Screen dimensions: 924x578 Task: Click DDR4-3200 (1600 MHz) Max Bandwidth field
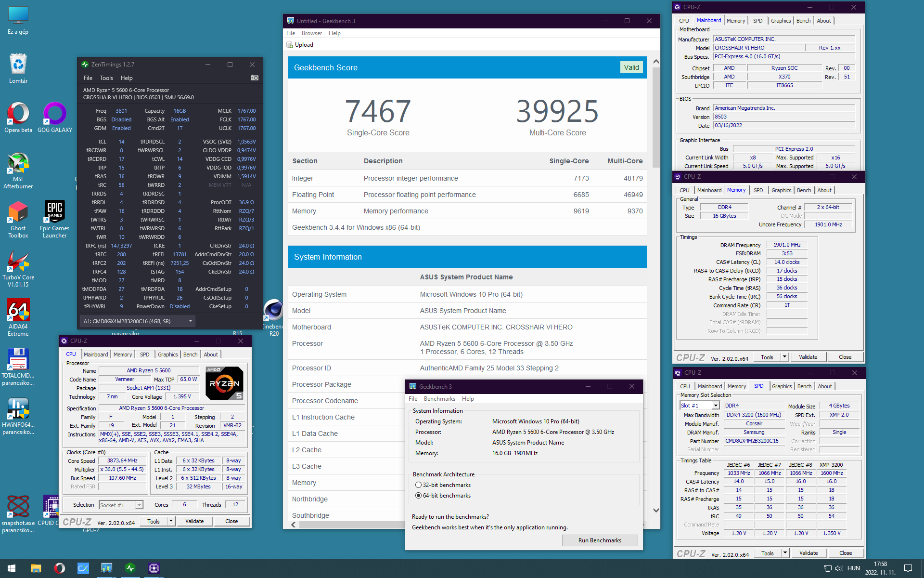[x=754, y=415]
